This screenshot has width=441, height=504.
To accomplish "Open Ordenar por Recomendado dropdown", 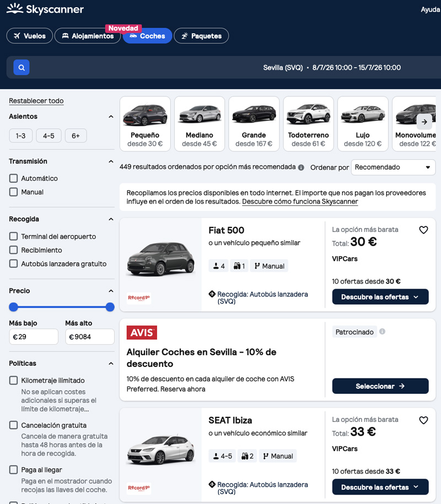I will click(393, 167).
